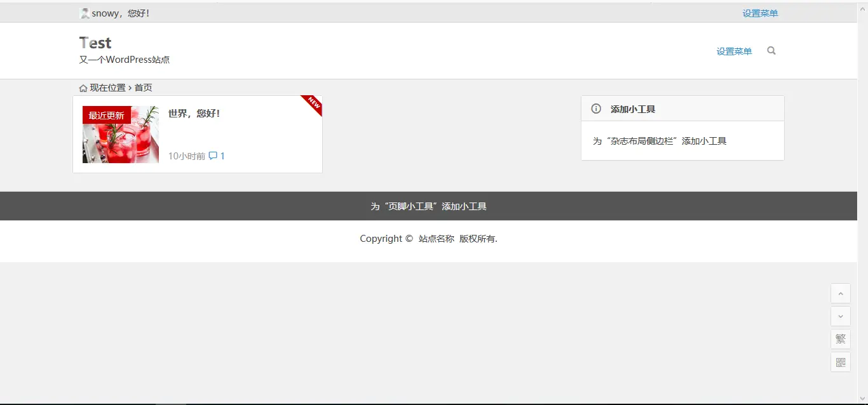Open the post titled 世界，您好！

pyautogui.click(x=194, y=114)
